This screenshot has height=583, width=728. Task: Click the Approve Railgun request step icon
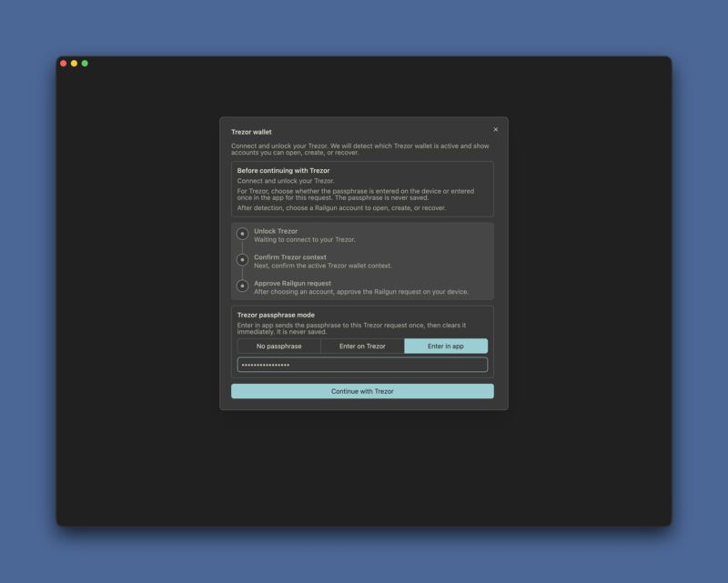(x=242, y=286)
